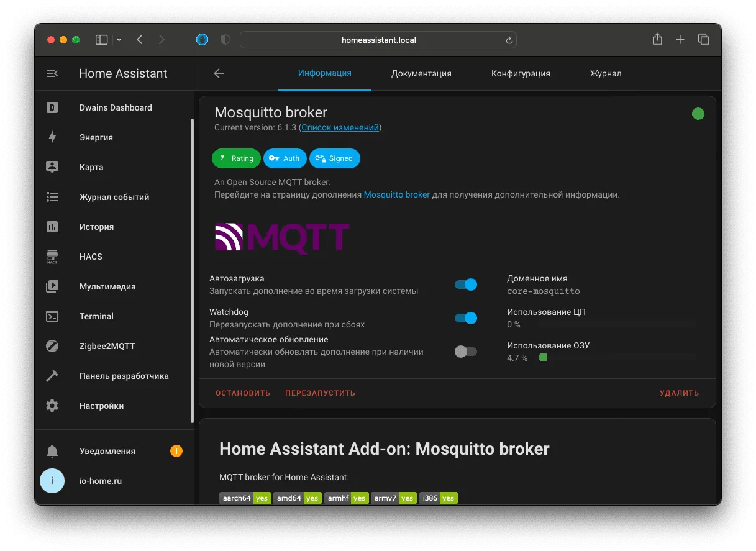Click the ПЕРЕЗАПУСТИТЬ button
The image size is (756, 551).
(321, 393)
